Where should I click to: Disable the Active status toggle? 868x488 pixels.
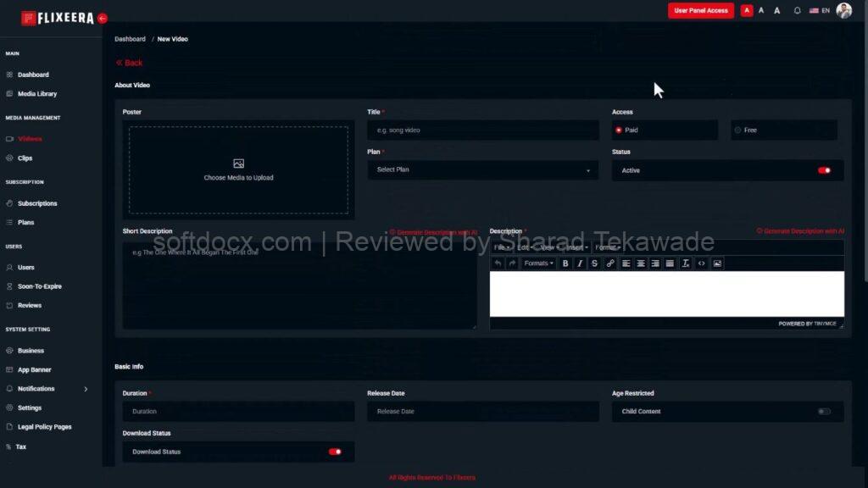(x=825, y=170)
